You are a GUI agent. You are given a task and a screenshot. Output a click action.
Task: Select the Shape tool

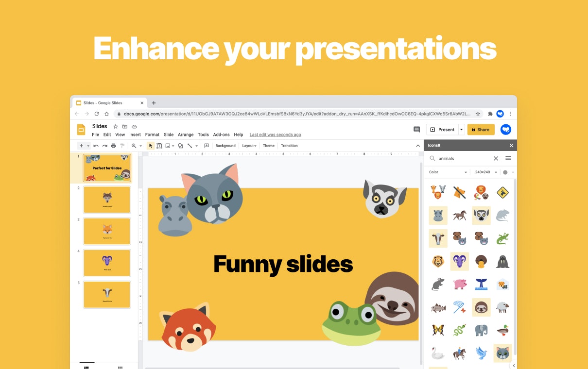180,146
